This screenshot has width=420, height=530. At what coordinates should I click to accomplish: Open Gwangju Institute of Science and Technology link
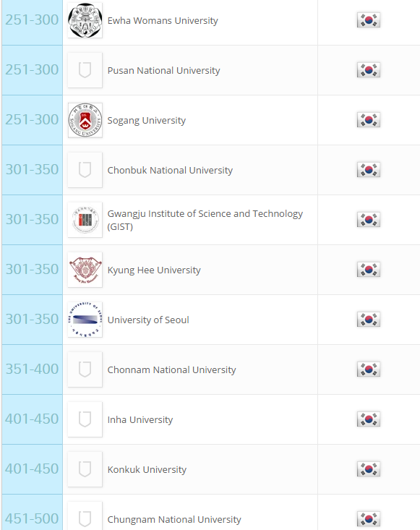(x=205, y=220)
